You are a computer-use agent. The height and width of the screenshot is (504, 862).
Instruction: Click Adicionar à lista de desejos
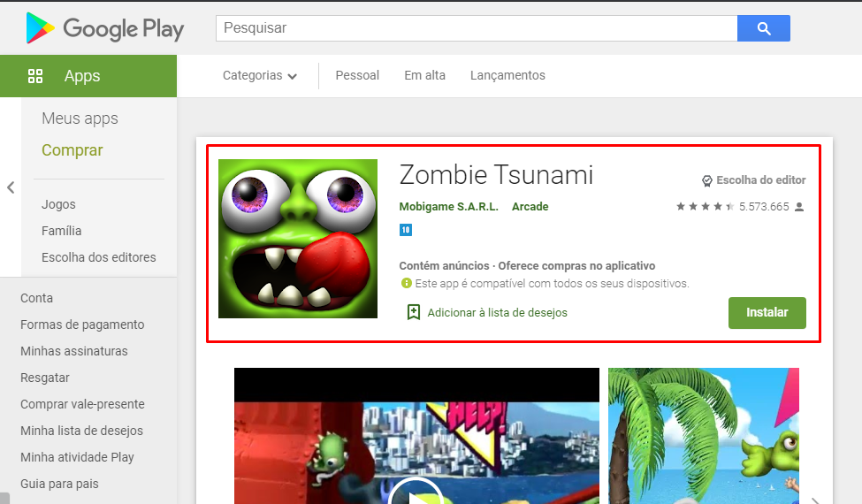(498, 312)
